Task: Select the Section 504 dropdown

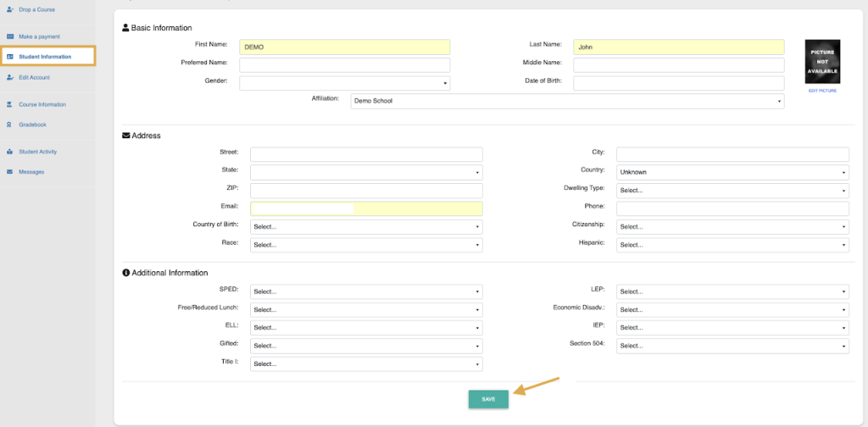Action: coord(732,346)
